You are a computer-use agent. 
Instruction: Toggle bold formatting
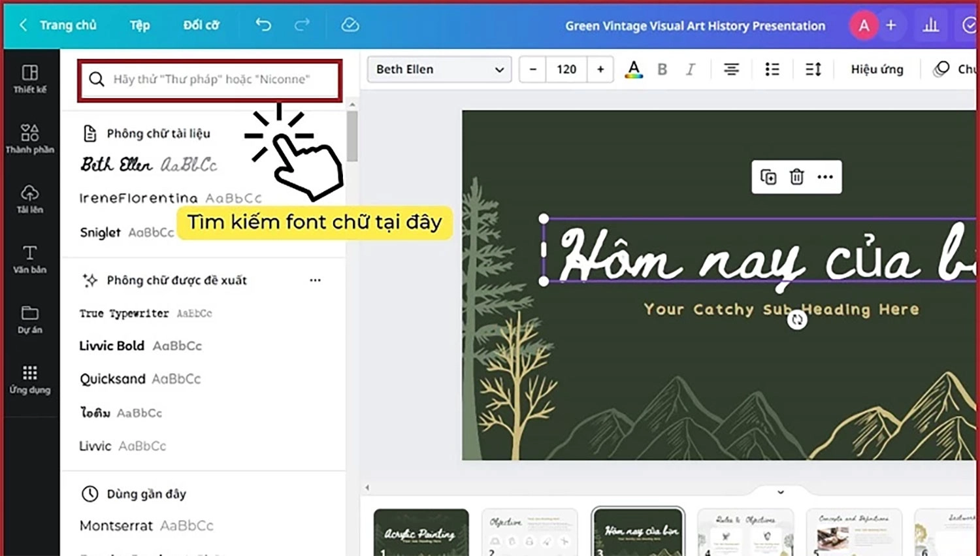point(662,69)
